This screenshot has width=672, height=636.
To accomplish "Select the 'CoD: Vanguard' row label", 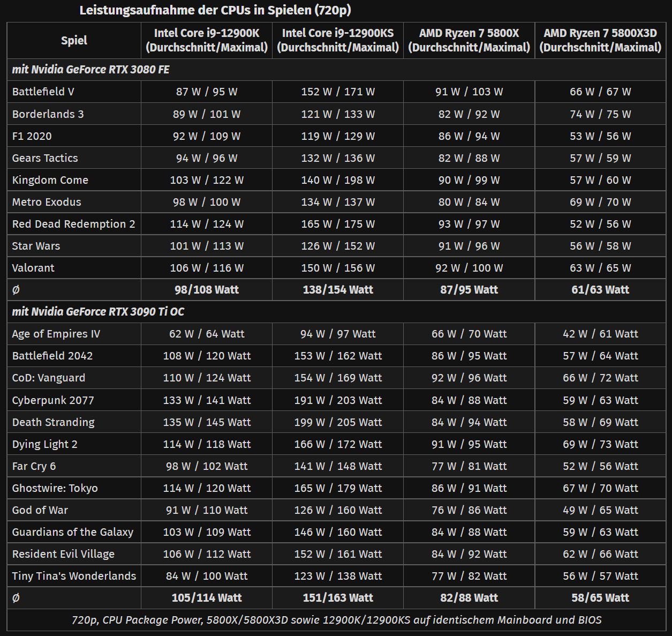I will (49, 378).
